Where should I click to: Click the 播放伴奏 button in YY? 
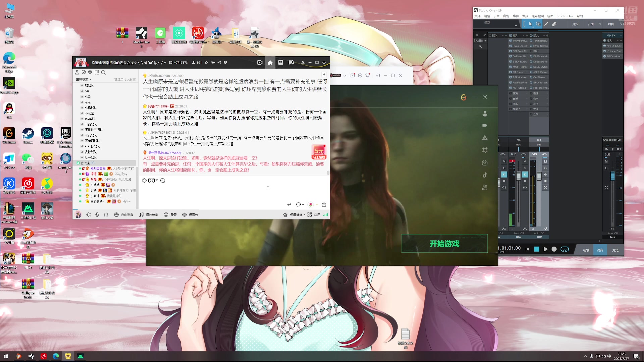(149, 215)
